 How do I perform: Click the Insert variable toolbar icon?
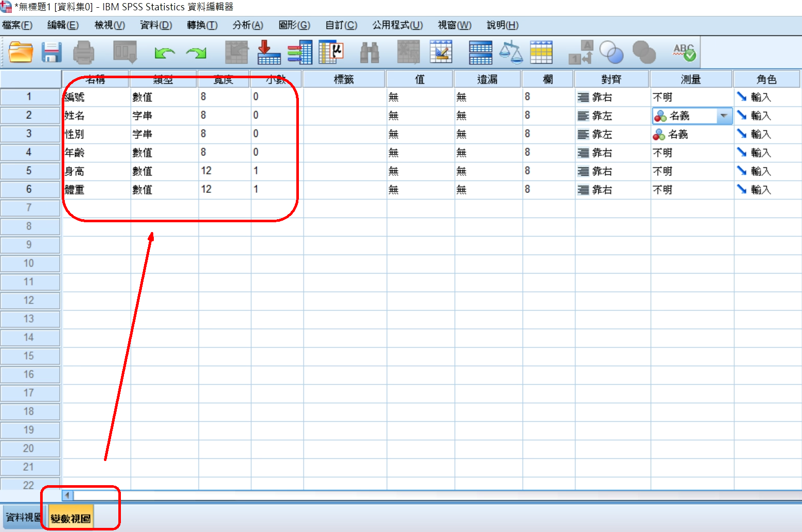tap(440, 52)
